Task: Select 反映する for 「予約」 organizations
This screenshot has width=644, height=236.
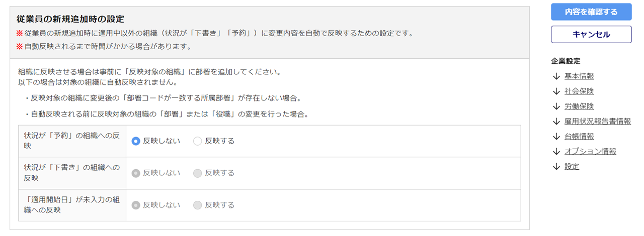Action: [x=197, y=141]
